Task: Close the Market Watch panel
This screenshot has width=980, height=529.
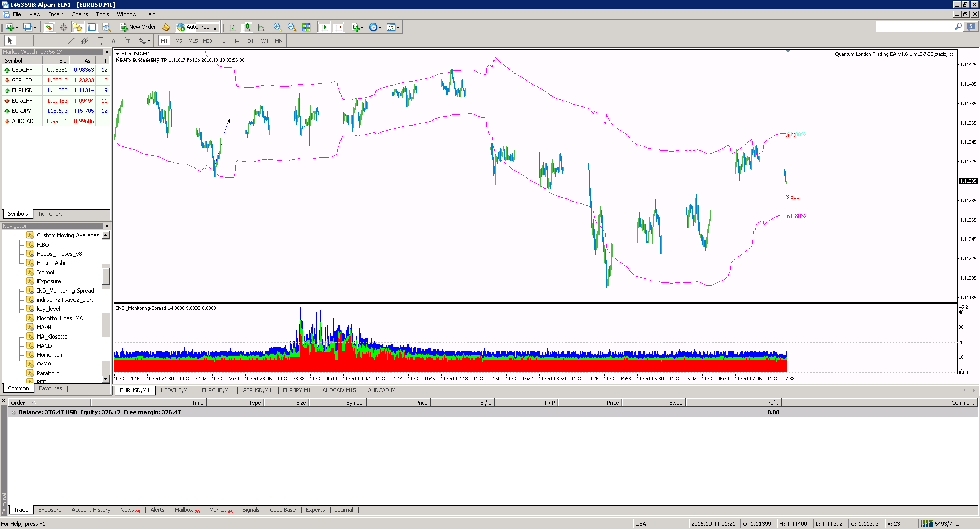Action: pyautogui.click(x=107, y=52)
